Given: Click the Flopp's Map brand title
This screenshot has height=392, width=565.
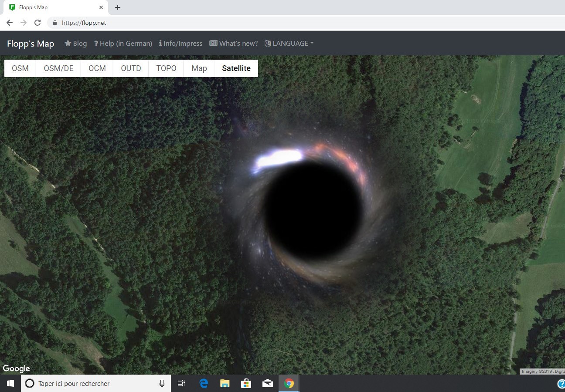Looking at the screenshot, I should [31, 44].
